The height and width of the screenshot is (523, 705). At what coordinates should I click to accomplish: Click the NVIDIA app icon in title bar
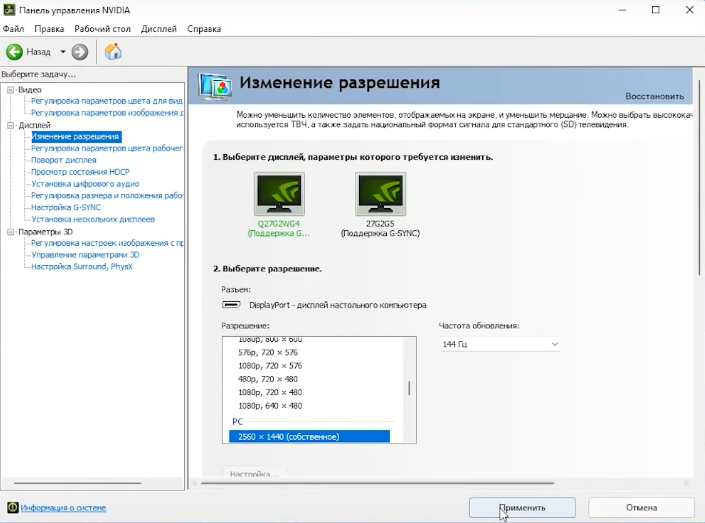(9, 10)
